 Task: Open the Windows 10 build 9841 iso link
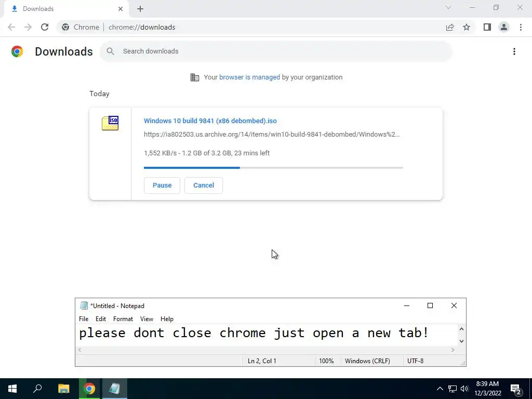tap(210, 121)
